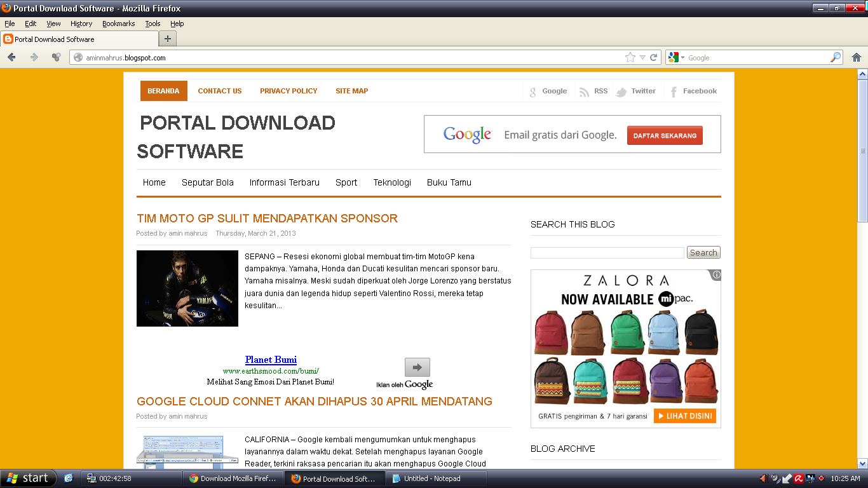Open the audio manager speaker tray icon

(x=775, y=478)
